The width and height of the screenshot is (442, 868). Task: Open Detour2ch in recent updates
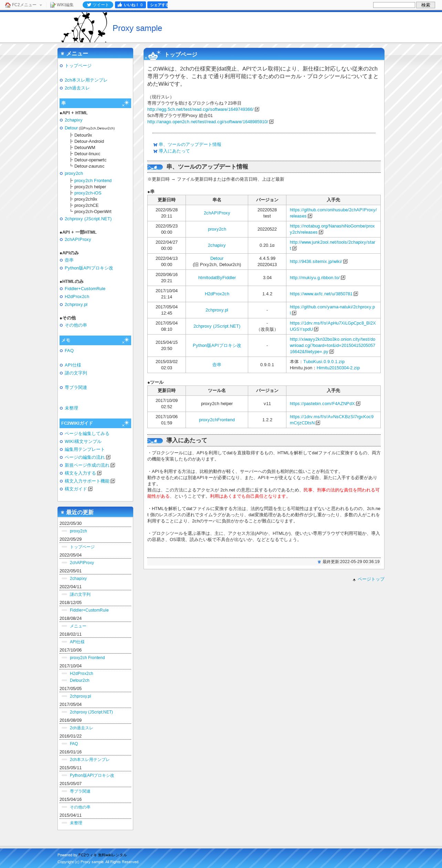80,680
